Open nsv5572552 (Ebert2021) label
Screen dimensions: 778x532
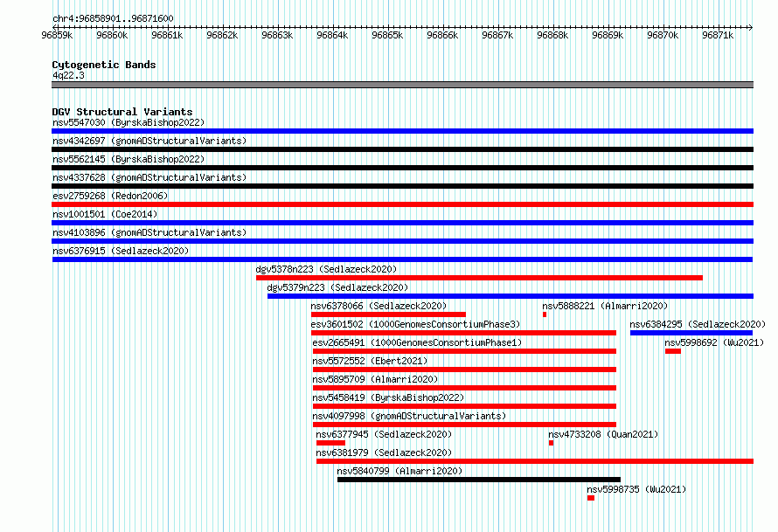pyautogui.click(x=370, y=361)
